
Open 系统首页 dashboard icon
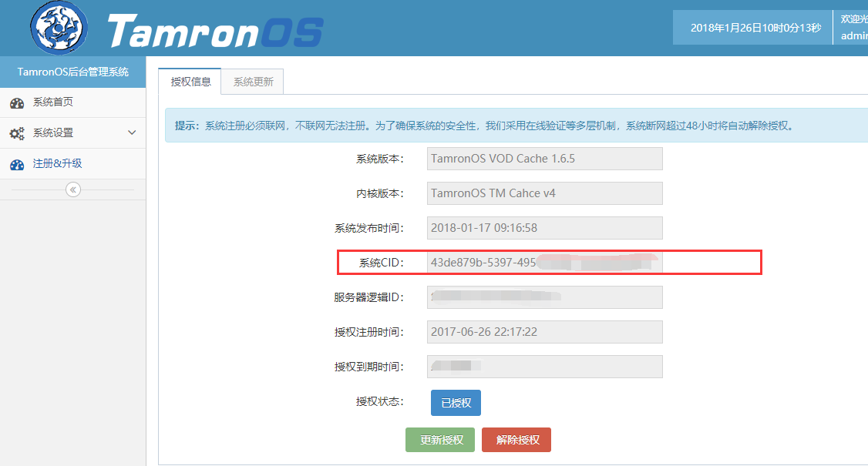click(17, 103)
